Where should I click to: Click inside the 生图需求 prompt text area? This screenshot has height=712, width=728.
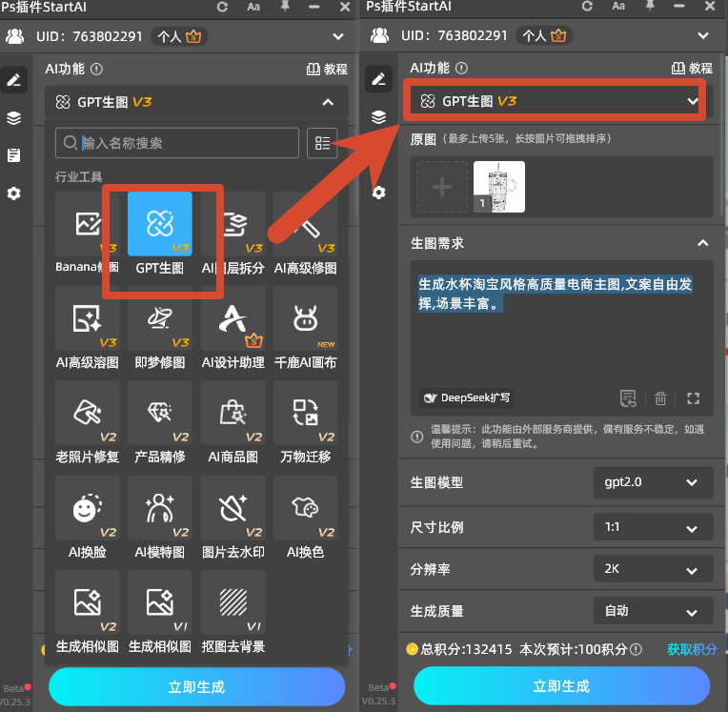pos(562,338)
